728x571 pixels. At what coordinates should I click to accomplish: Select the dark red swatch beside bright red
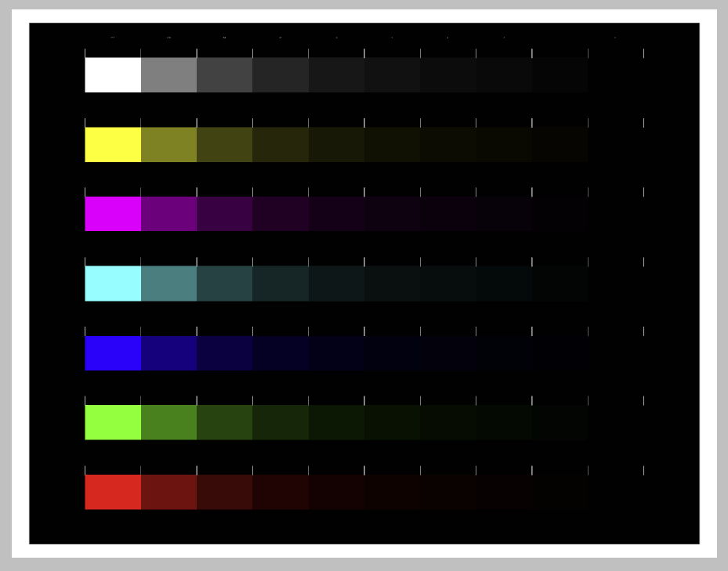coord(169,492)
